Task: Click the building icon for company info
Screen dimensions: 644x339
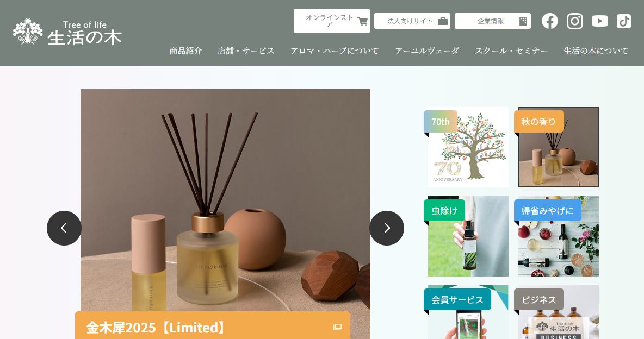Action: coord(523,21)
